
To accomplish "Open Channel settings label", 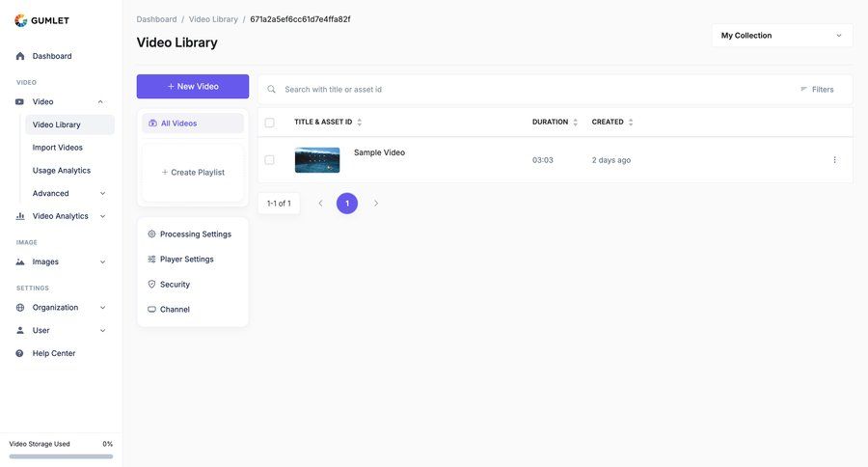I will (x=175, y=309).
